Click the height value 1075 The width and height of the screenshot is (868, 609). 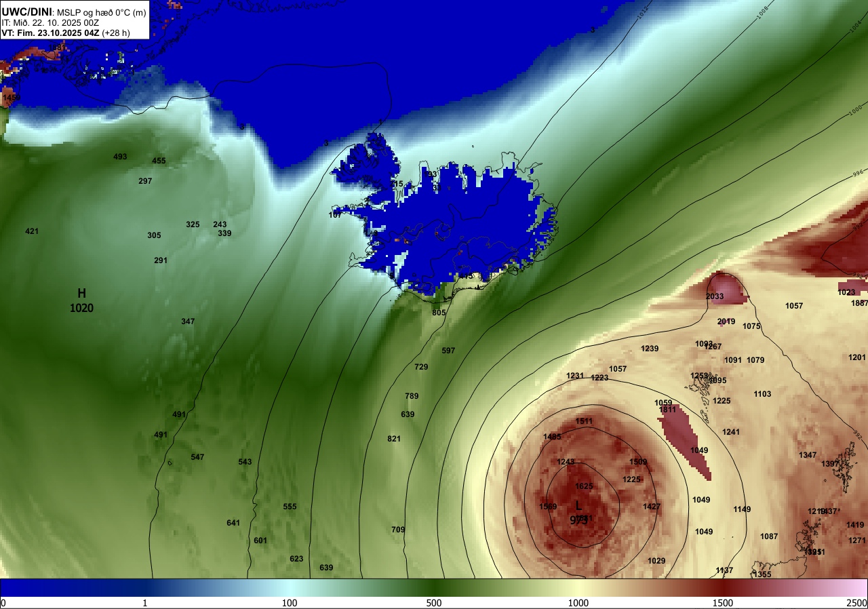click(x=751, y=326)
